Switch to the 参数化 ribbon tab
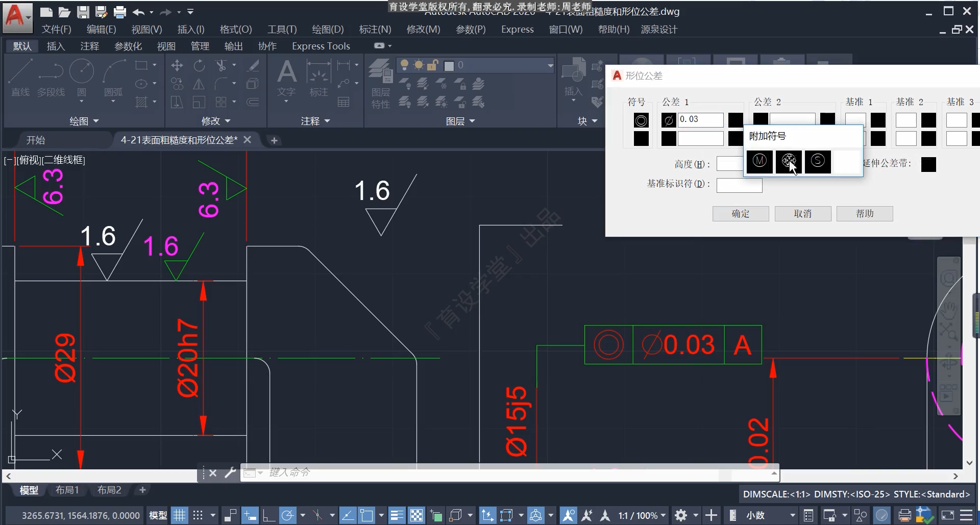This screenshot has height=525, width=980. [x=128, y=46]
